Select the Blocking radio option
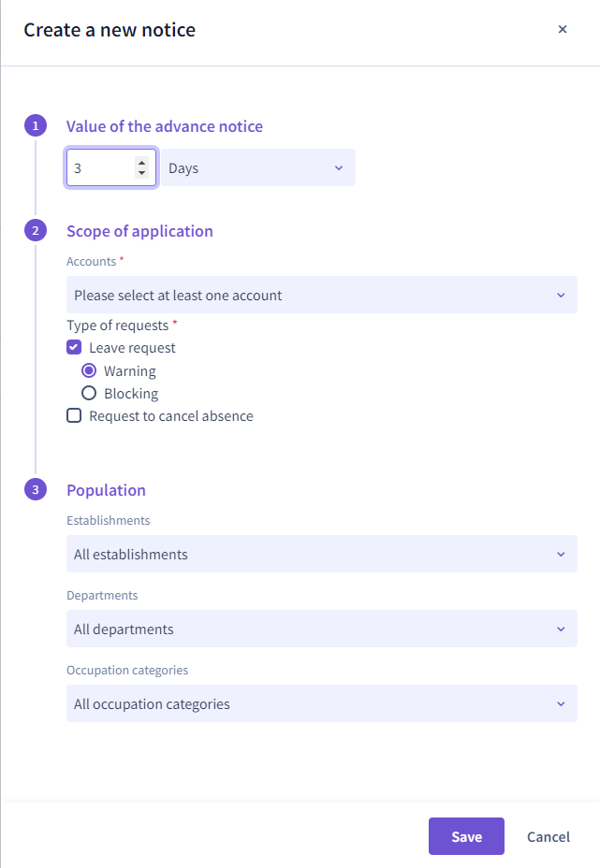The width and height of the screenshot is (600, 868). [89, 393]
